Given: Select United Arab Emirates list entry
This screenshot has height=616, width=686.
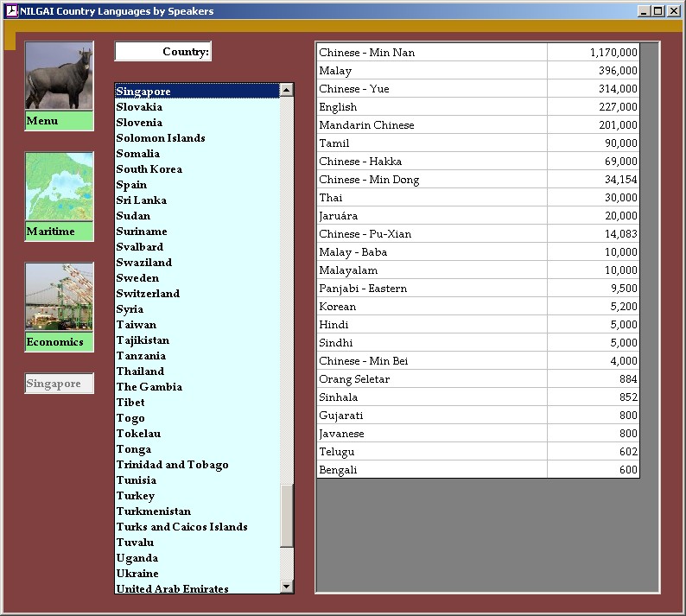Looking at the screenshot, I should tap(172, 588).
